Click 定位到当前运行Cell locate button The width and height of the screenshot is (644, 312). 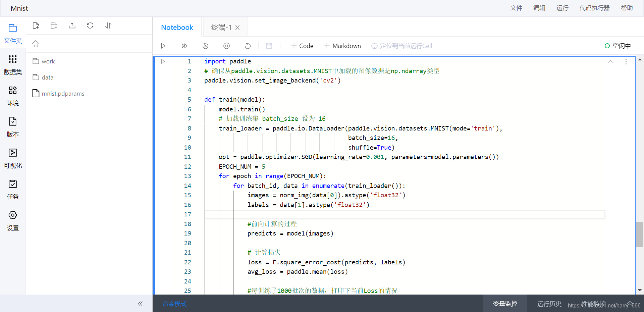tap(402, 46)
